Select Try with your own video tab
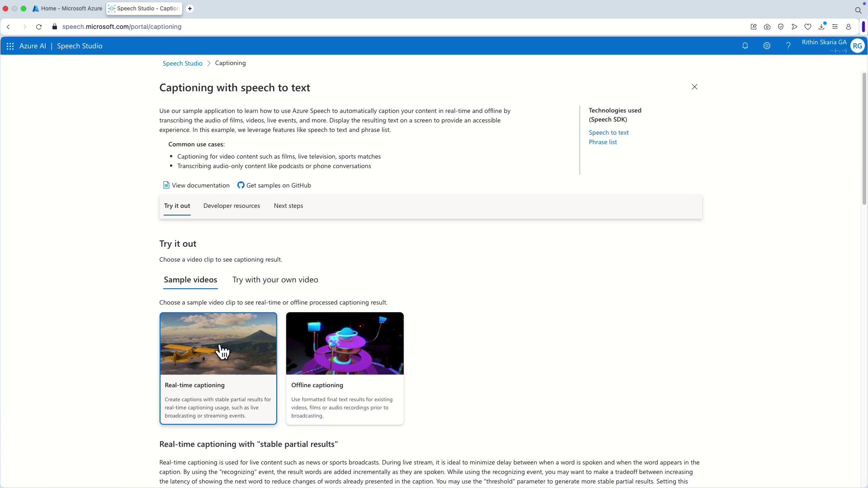 coord(275,280)
